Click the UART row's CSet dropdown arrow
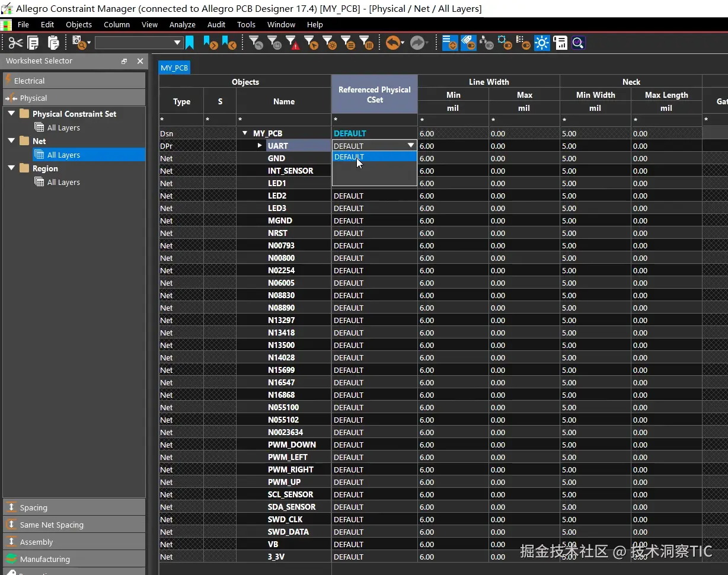The width and height of the screenshot is (728, 575). click(x=411, y=146)
